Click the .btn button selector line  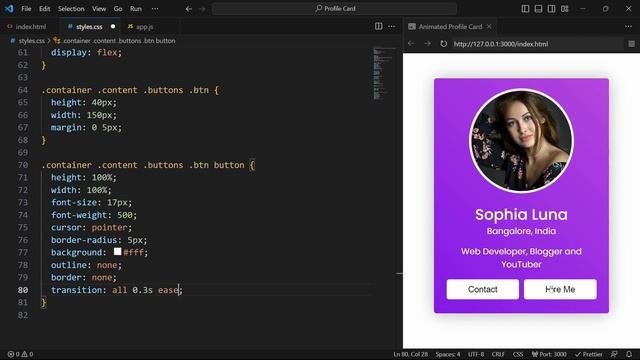click(148, 165)
